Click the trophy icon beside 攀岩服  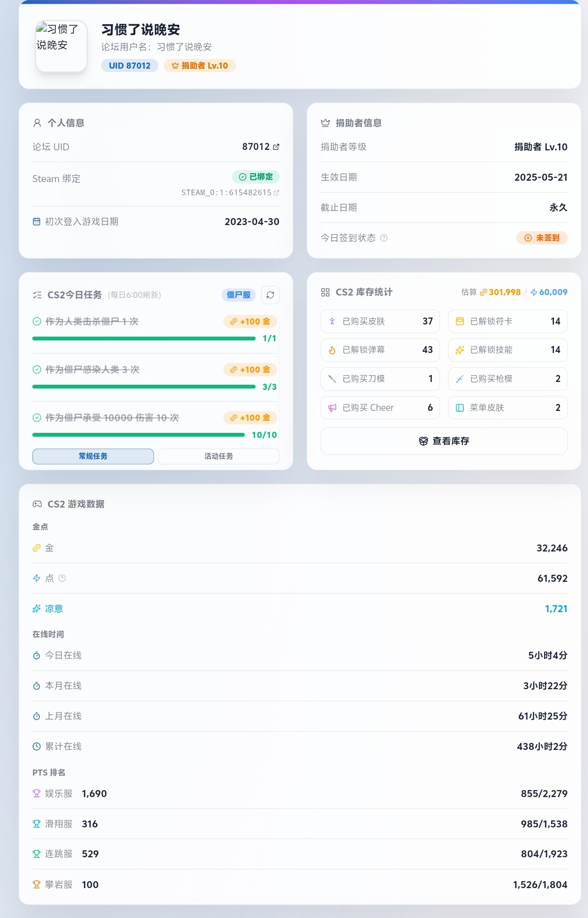pos(36,884)
